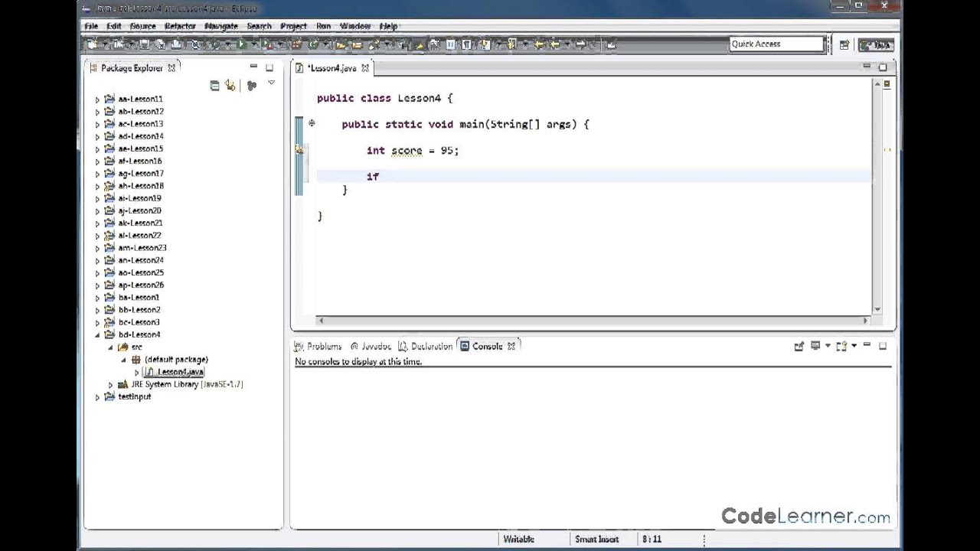This screenshot has height=551, width=980.
Task: Open the Run menu
Action: pos(324,26)
